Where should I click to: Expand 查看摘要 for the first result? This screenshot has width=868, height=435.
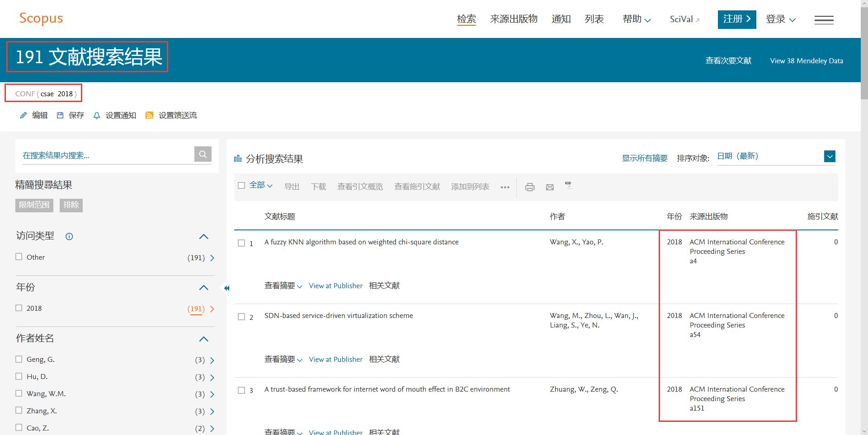tap(283, 286)
